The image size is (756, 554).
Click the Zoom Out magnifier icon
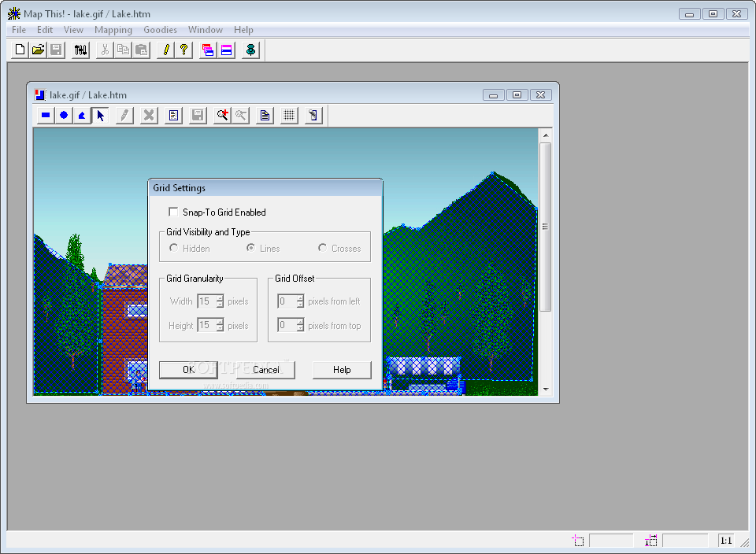click(x=241, y=116)
